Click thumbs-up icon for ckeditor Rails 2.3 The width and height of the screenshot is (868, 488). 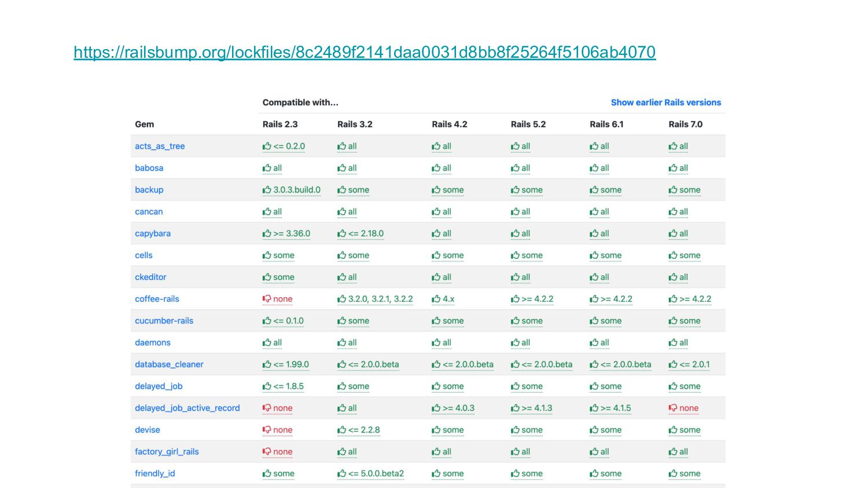pyautogui.click(x=267, y=277)
